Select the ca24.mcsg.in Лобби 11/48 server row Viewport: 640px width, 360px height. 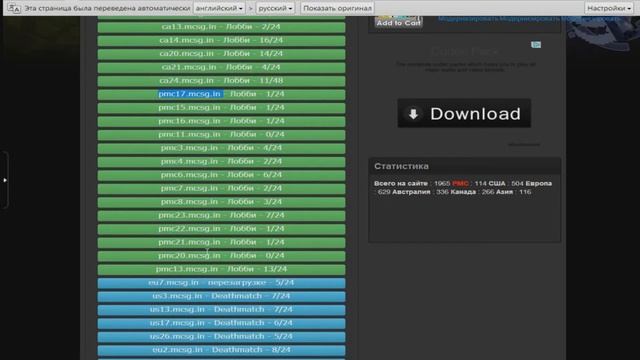coord(221,81)
